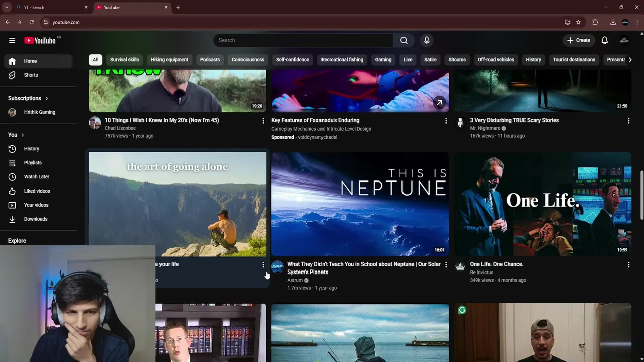Open the 10 Things I Wish video title
Viewport: 644px width, 362px height.
pos(162,120)
